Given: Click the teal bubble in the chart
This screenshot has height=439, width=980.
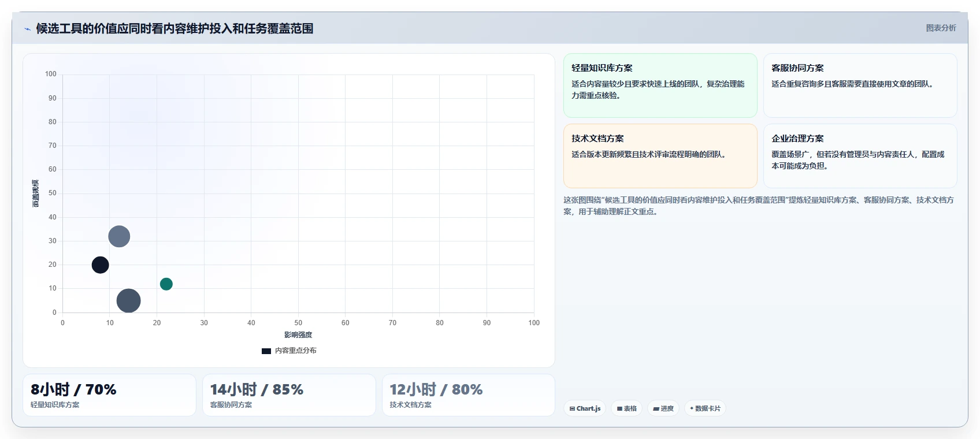Looking at the screenshot, I should pos(166,284).
